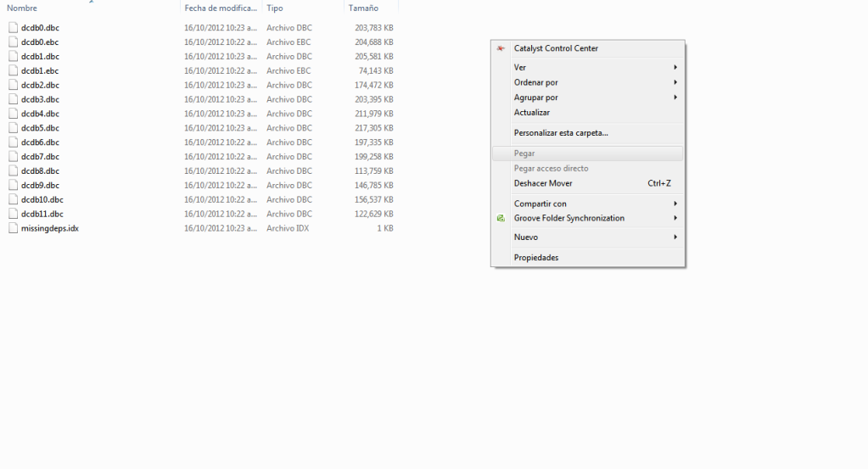The width and height of the screenshot is (868, 469).
Task: Open the Ver menu entry
Action: (588, 68)
